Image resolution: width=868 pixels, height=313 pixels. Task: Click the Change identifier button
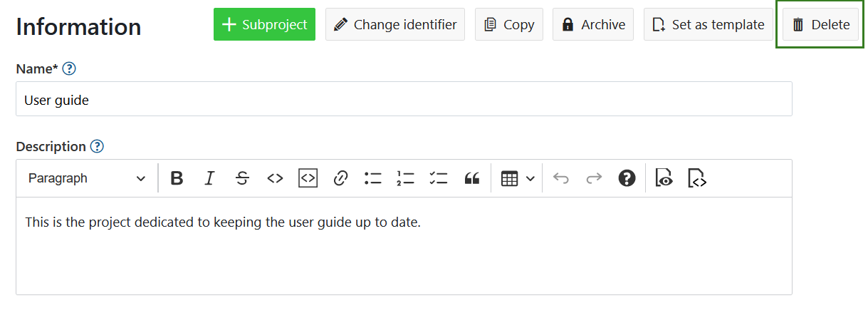tap(395, 25)
